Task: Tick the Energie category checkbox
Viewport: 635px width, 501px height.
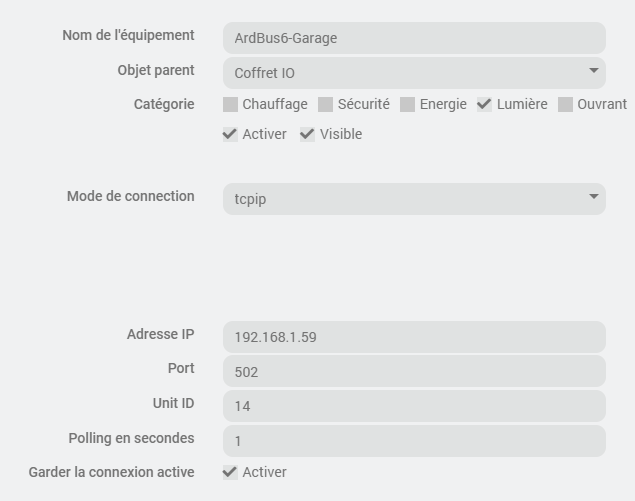Action: click(x=408, y=104)
